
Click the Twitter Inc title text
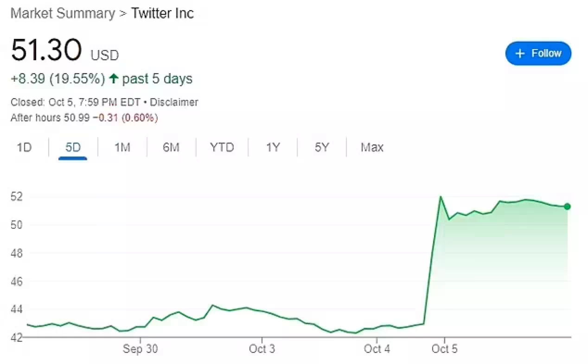pyautogui.click(x=162, y=13)
